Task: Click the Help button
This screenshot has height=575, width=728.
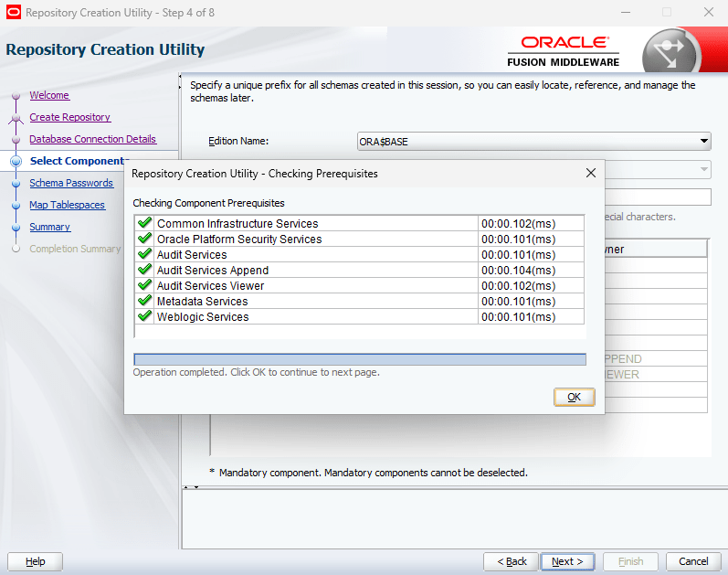Action: (36, 561)
